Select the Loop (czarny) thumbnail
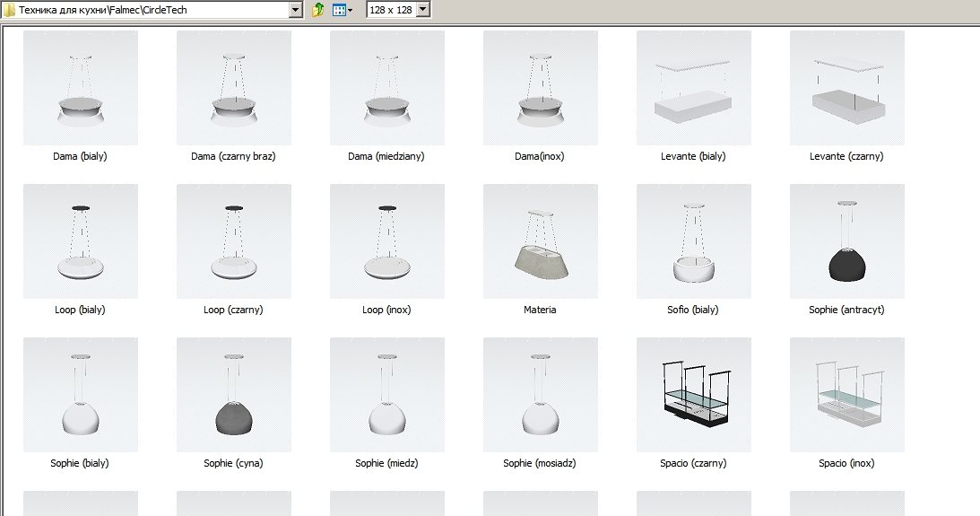The width and height of the screenshot is (980, 516). 234,241
